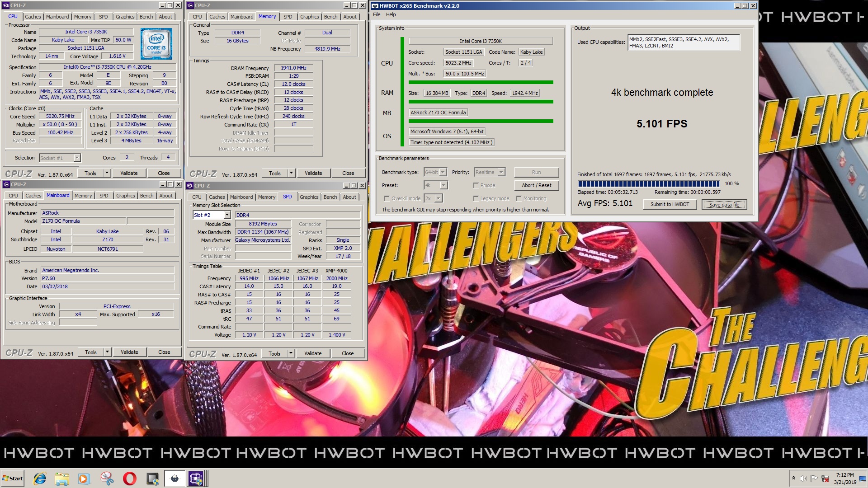868x488 pixels.
Task: Launch Windows Media Player from taskbar
Action: tap(84, 479)
